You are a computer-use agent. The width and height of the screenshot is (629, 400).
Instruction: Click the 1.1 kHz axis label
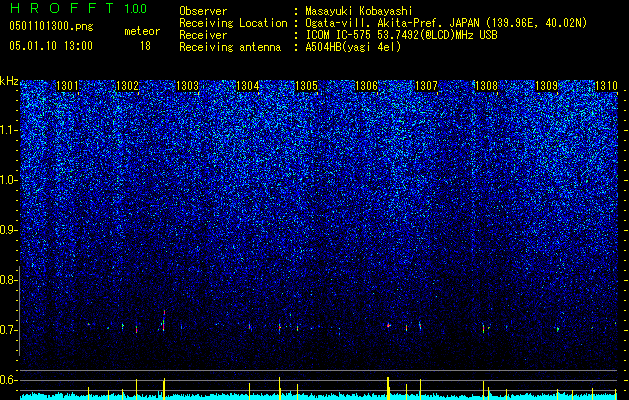click(9, 130)
